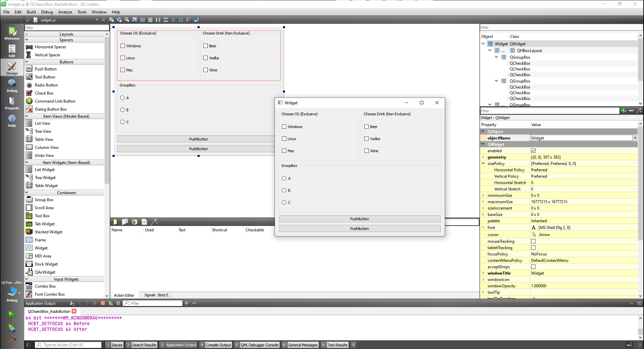The width and height of the screenshot is (644, 349).
Task: Click the widget box Filter field
Action: 67,28
